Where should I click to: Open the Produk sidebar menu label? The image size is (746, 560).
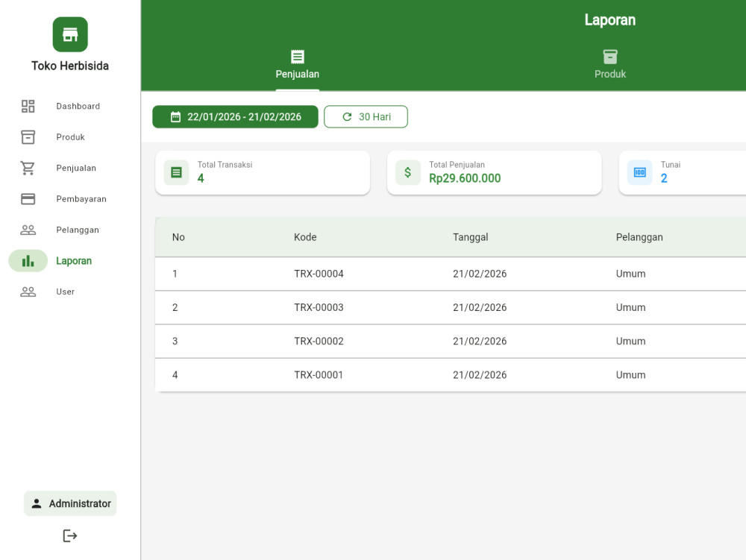[70, 137]
